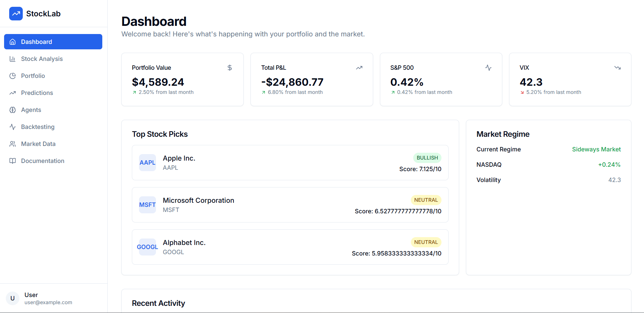
Task: Click the Total P&L card title
Action: coord(274,68)
